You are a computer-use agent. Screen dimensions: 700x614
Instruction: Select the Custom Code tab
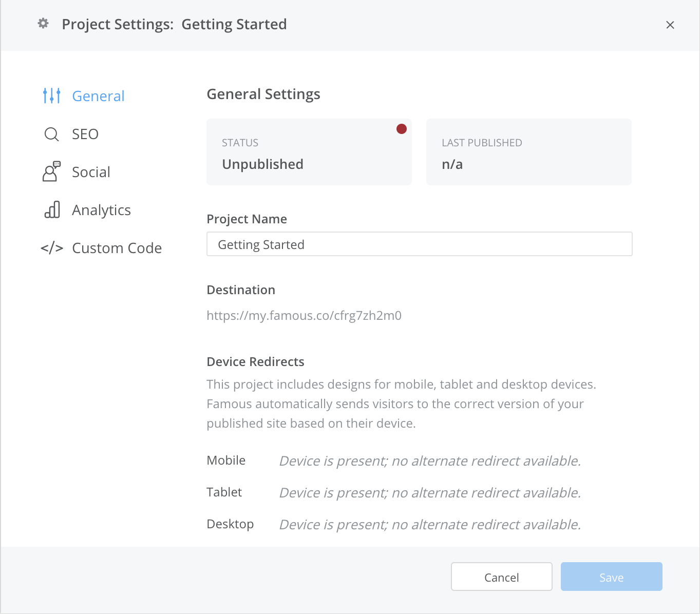[117, 248]
